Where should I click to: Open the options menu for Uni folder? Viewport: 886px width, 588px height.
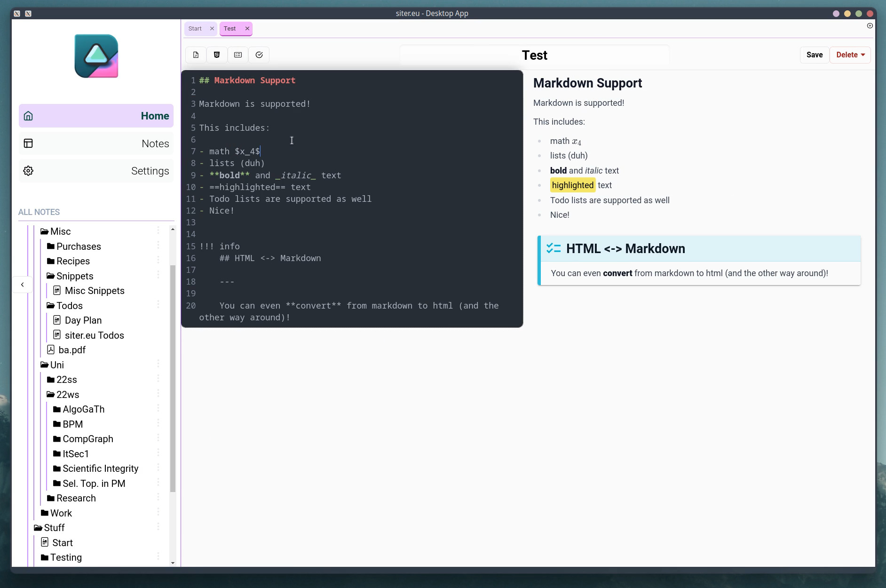(158, 364)
